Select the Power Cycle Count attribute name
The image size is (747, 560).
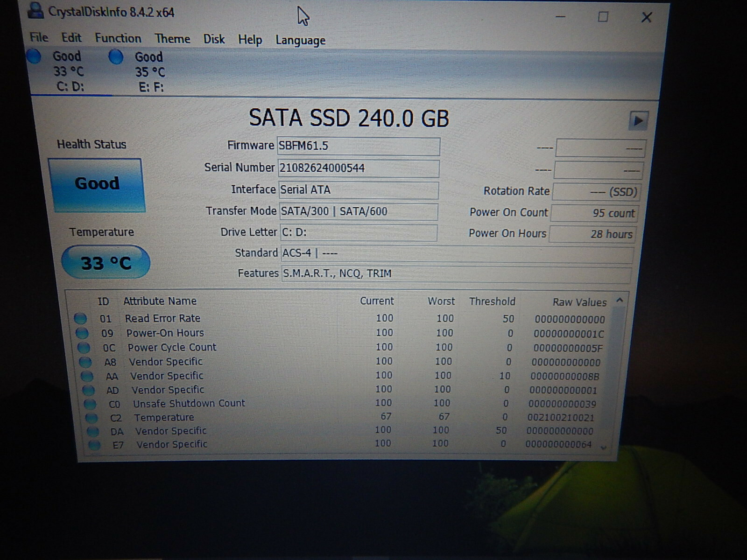(x=172, y=347)
